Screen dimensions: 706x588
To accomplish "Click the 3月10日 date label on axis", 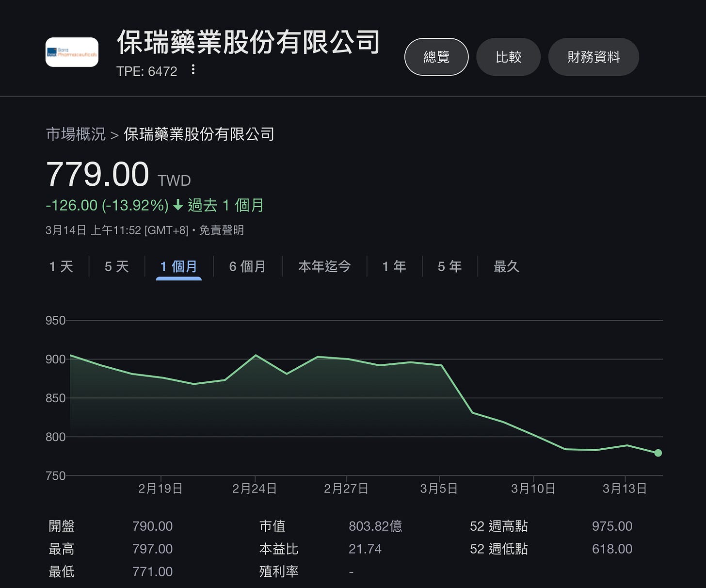I will tap(533, 489).
